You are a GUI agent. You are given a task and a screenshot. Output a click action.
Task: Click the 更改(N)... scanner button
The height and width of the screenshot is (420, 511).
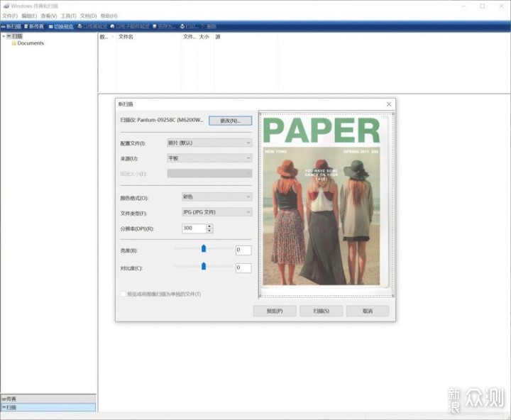click(230, 121)
